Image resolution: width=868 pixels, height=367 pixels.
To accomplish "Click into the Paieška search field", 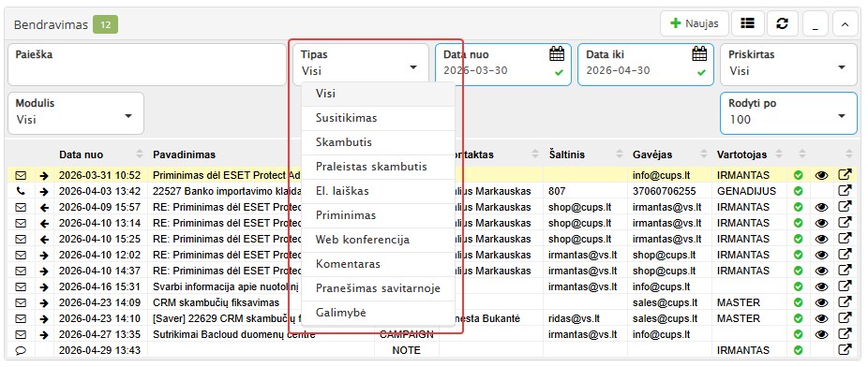I will (147, 64).
